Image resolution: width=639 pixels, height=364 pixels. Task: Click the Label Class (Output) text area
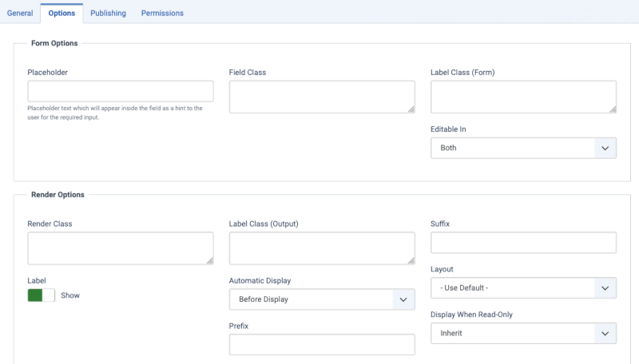tap(322, 248)
